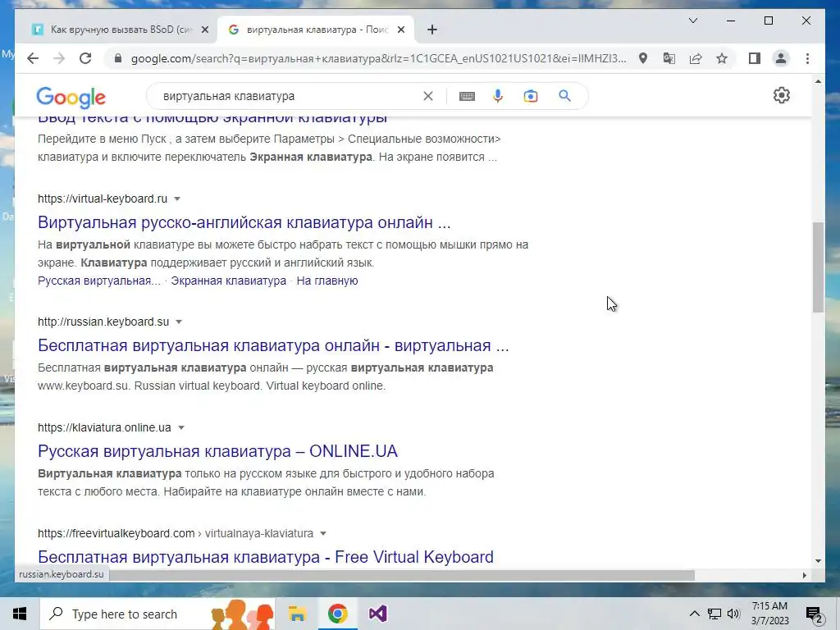Open search tabs chevron

[x=692, y=21]
